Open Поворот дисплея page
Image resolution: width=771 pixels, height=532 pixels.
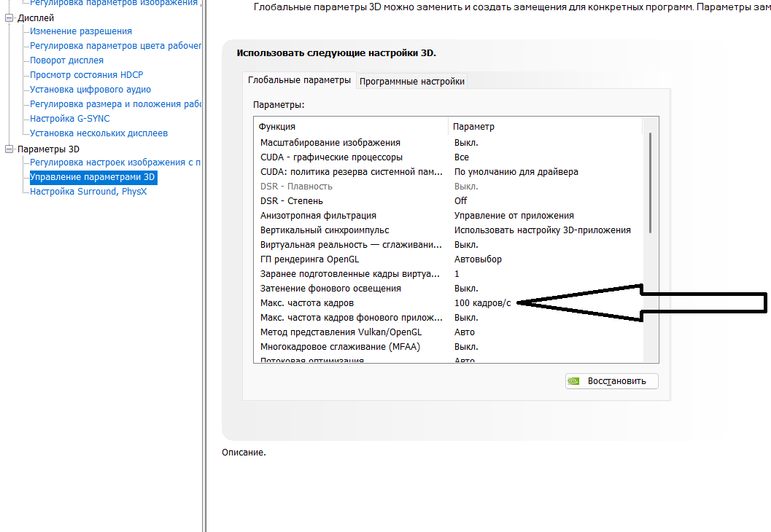(66, 60)
